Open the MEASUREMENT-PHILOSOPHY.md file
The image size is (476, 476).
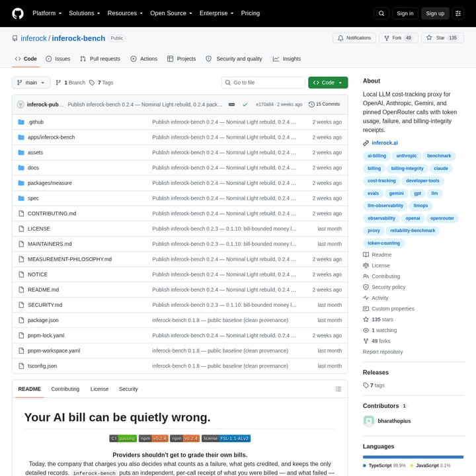click(69, 259)
